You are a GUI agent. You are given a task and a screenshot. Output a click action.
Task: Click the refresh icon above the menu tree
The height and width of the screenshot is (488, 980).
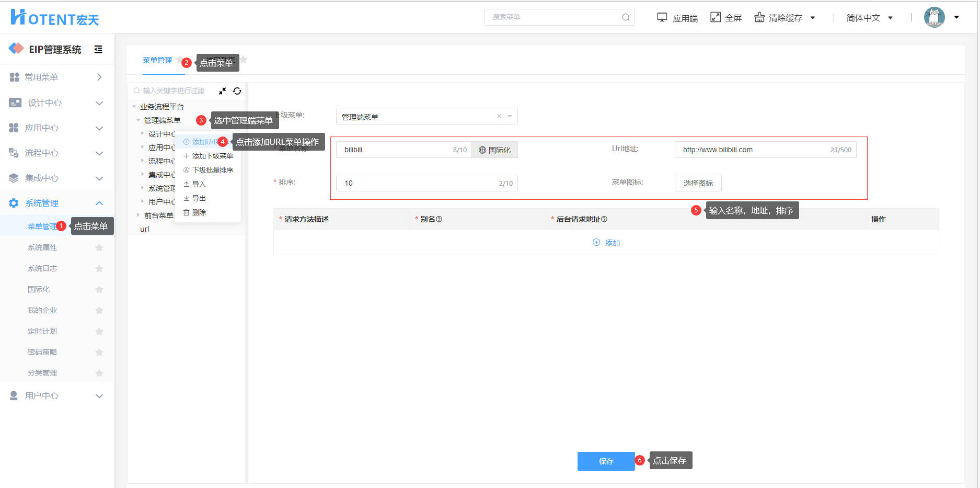click(237, 91)
